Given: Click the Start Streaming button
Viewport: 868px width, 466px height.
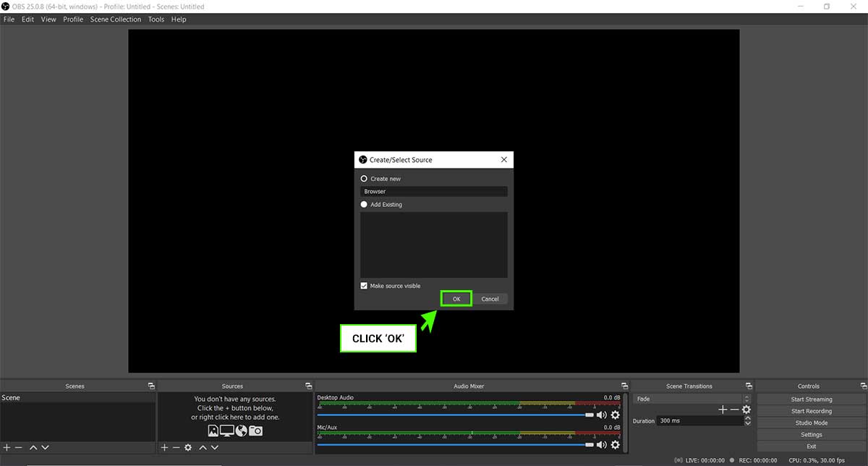Looking at the screenshot, I should (812, 399).
